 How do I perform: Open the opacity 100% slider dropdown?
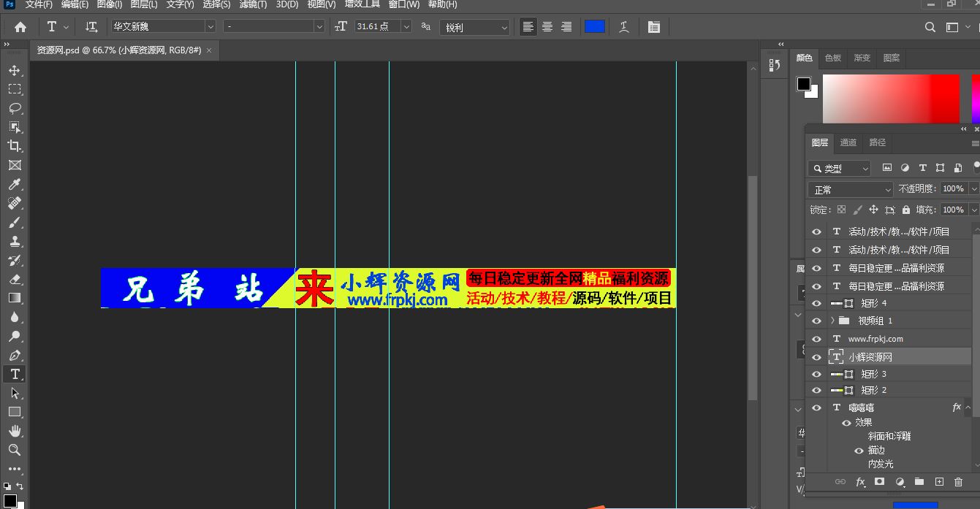pos(973,188)
